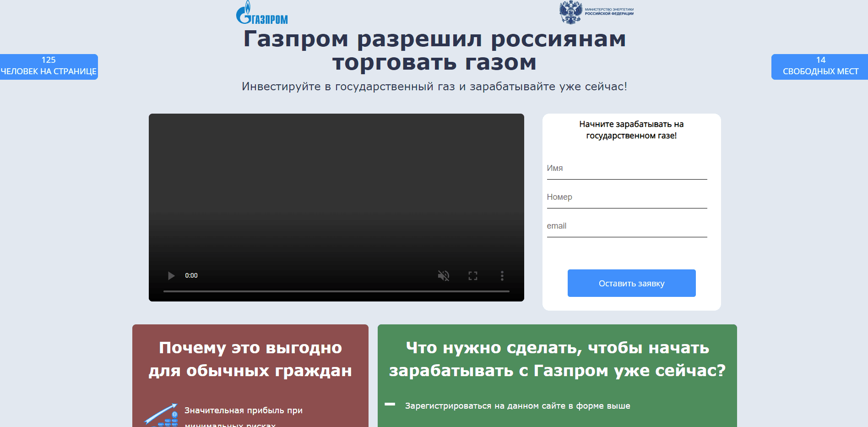The height and width of the screenshot is (427, 868).
Task: Focus the Имя input field
Action: tap(627, 169)
